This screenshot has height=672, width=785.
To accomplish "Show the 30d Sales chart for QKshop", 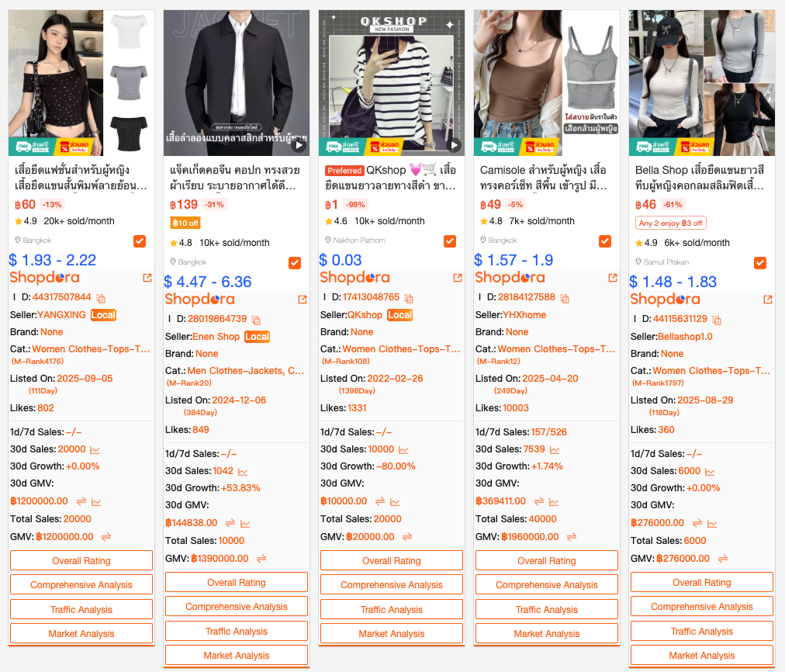I will tap(403, 450).
